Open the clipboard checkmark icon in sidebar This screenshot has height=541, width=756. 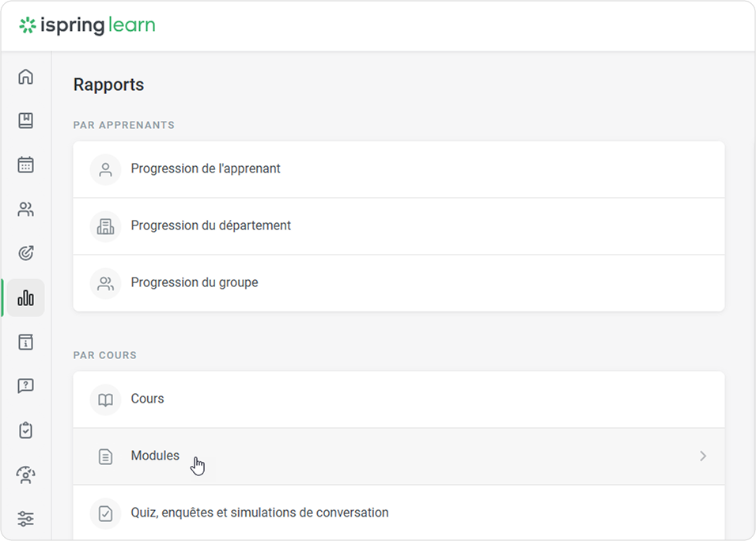pyautogui.click(x=26, y=431)
